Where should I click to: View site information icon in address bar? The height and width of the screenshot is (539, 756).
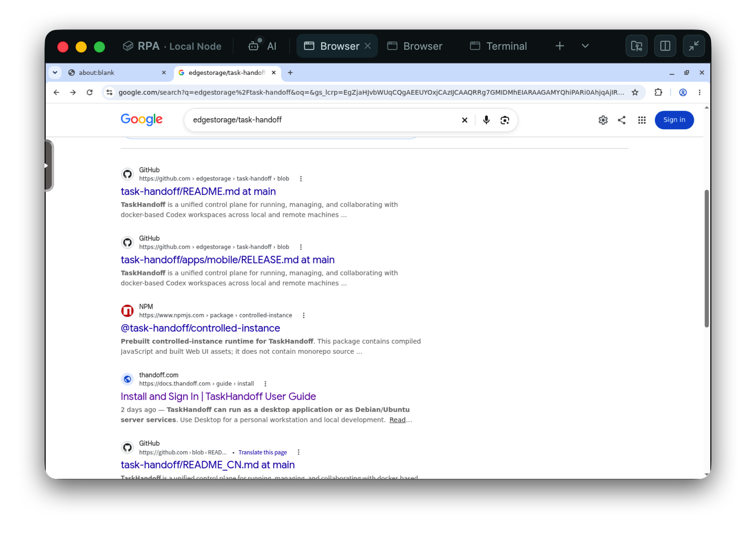click(x=109, y=92)
